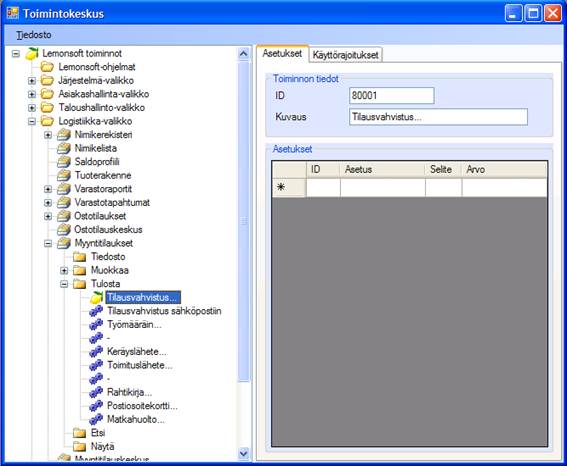Click the gear icon beside Postiosoitekortti...
567x466 pixels.
[96, 406]
